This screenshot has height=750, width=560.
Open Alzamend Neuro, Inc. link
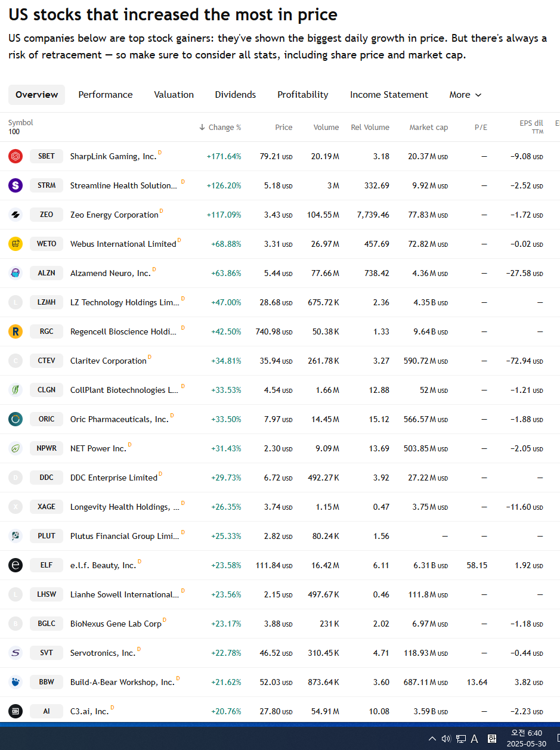point(110,273)
